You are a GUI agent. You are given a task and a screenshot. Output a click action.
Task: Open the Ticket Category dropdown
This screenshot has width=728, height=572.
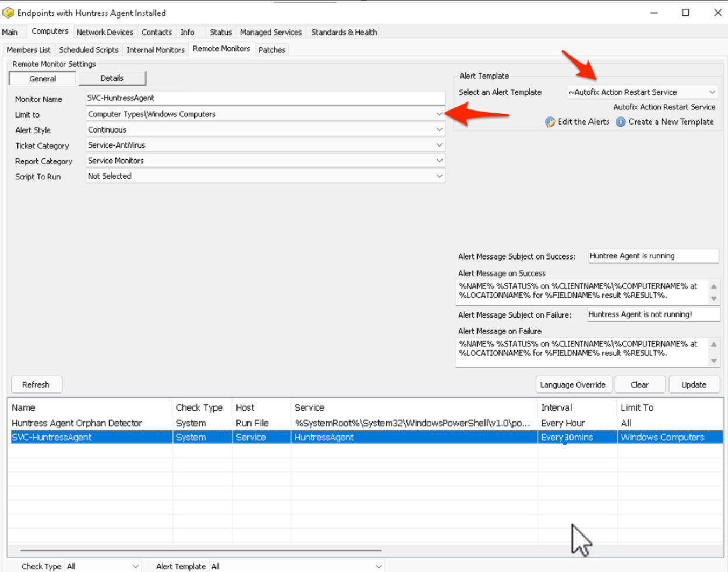coord(439,145)
